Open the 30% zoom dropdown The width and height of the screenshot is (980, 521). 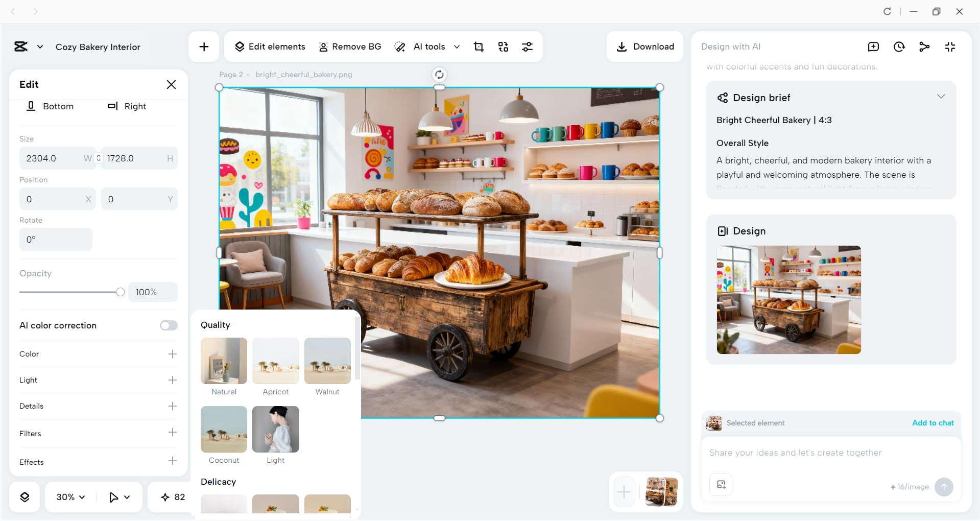pyautogui.click(x=69, y=496)
